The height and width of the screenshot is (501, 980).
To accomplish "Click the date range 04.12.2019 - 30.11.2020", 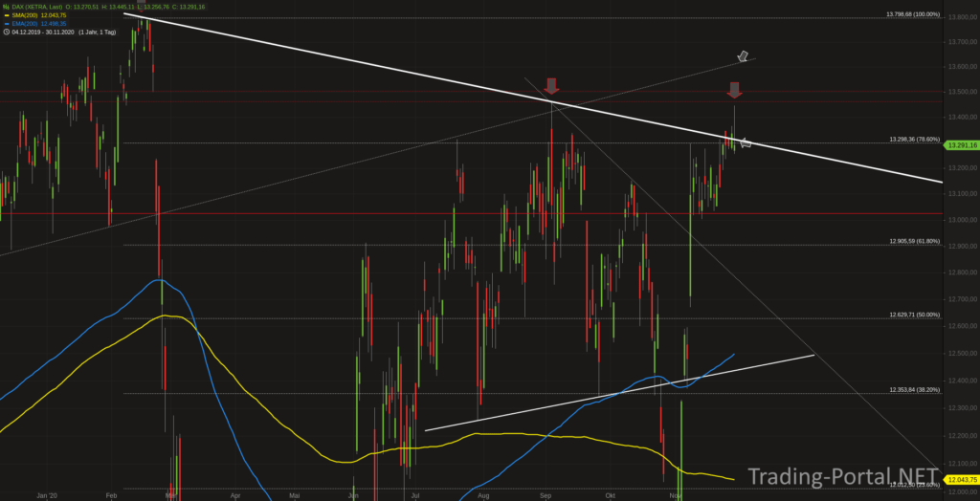I will (42, 32).
